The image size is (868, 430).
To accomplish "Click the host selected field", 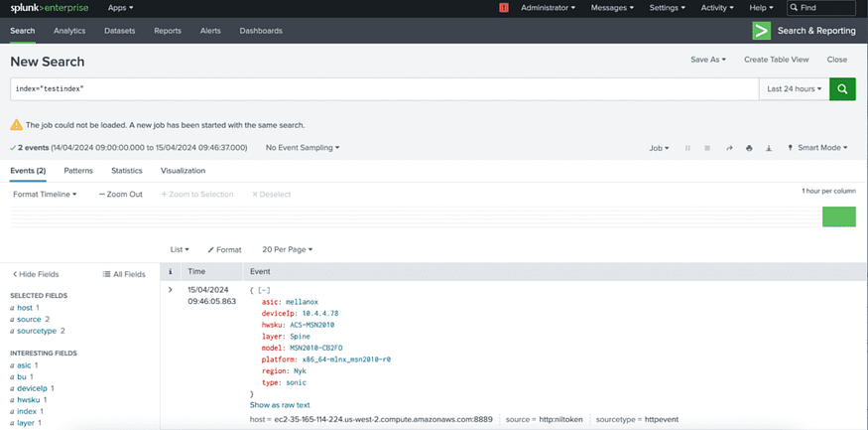I will (x=25, y=308).
